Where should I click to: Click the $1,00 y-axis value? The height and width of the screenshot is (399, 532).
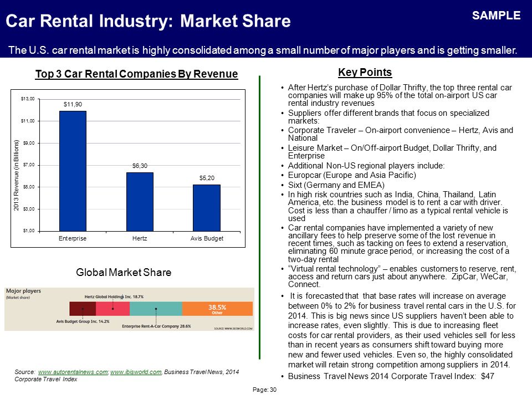[29, 231]
